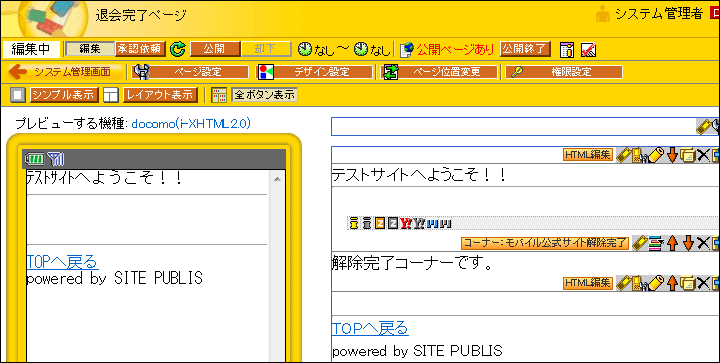
Task: Switch to シンプル表示 view
Action: [64, 95]
